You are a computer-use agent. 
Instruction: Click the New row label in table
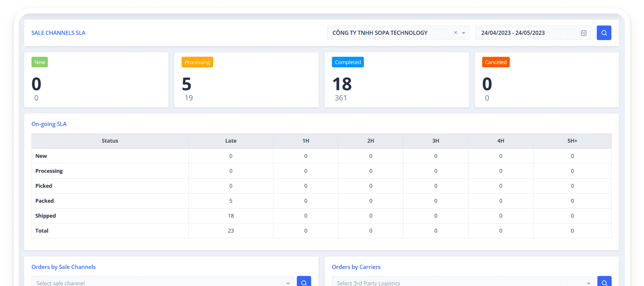(41, 156)
